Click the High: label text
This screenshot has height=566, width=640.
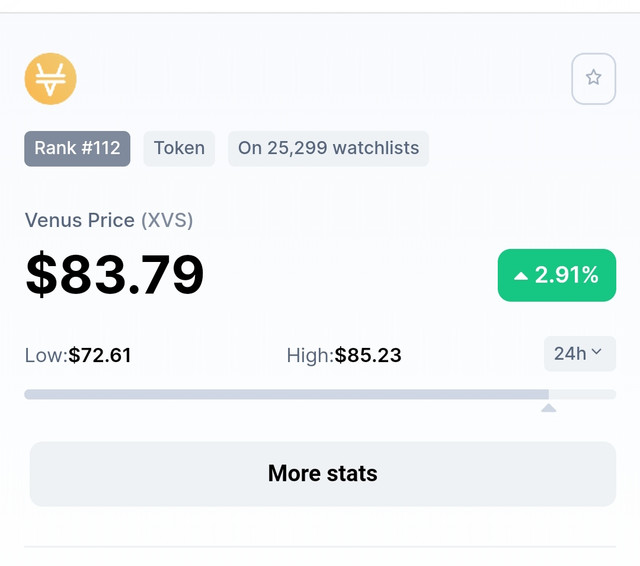coord(311,355)
